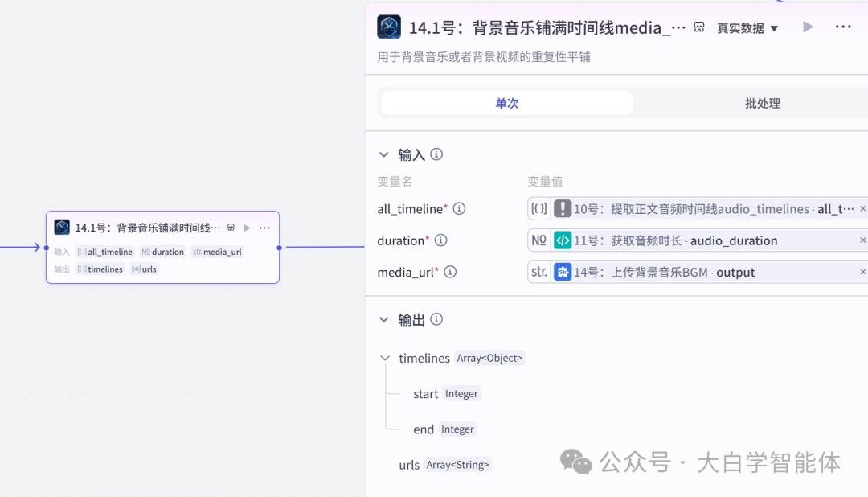Click the node's right output connection port

280,248
